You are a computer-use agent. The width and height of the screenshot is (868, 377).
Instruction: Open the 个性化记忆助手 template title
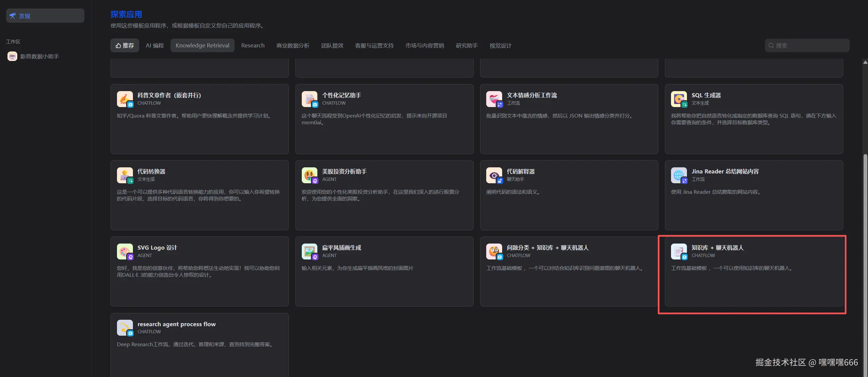341,95
